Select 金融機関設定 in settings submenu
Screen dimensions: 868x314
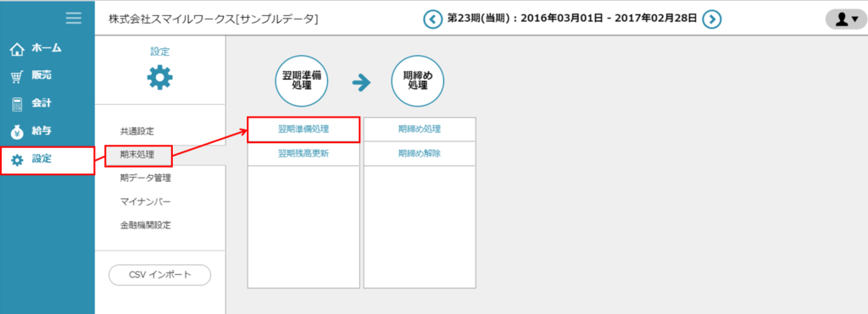tap(146, 225)
